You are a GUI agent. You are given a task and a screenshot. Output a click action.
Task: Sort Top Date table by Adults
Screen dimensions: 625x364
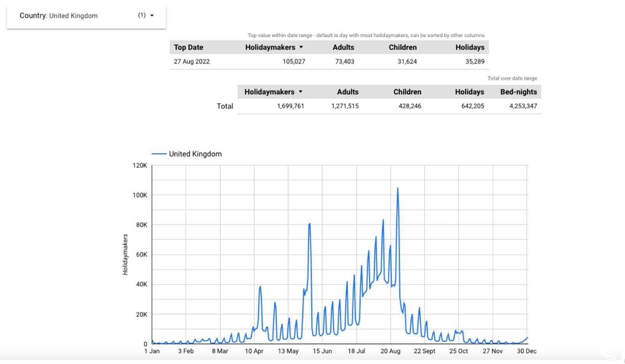343,47
